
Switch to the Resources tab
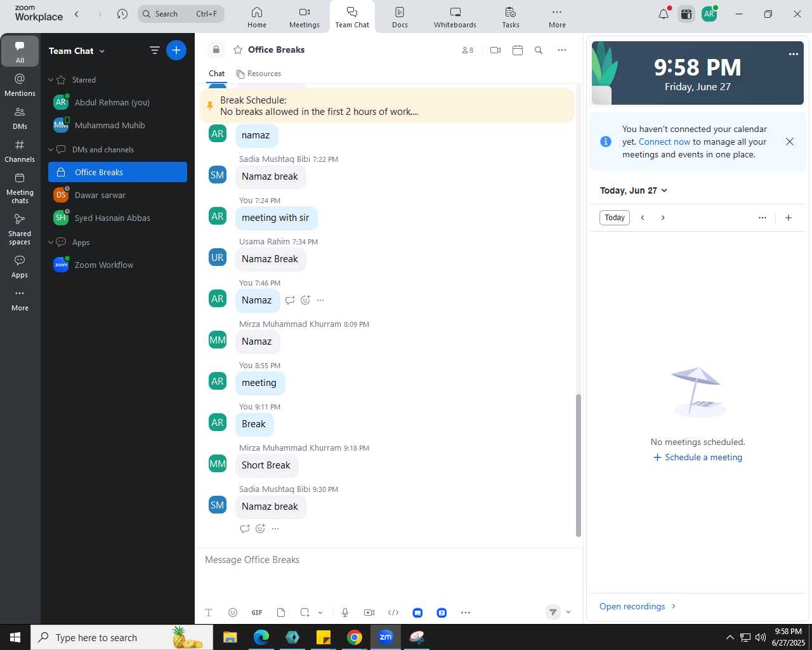pyautogui.click(x=258, y=74)
